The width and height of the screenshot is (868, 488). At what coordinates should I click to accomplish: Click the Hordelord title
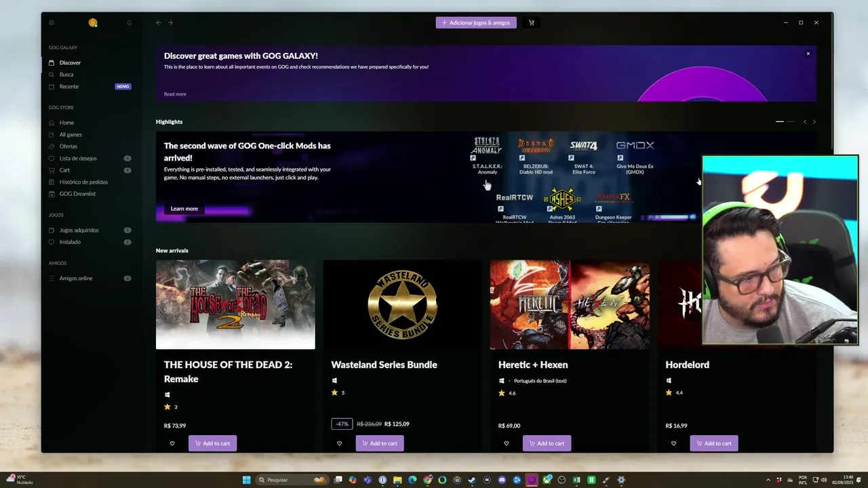(x=687, y=365)
